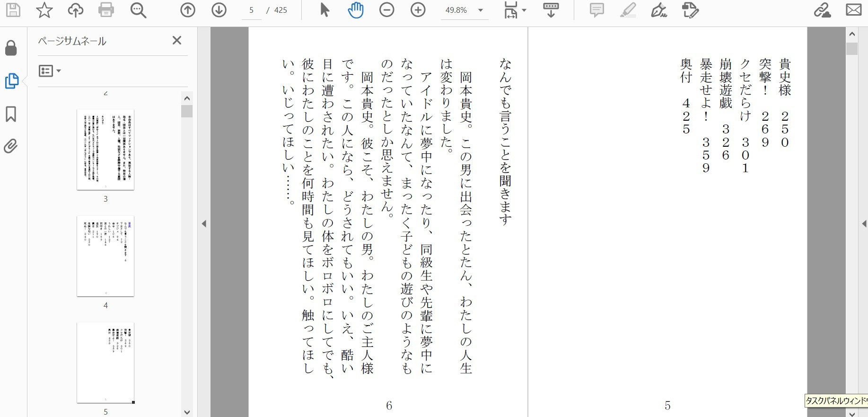The image size is (868, 417).
Task: Activate the selection arrow tool
Action: (324, 10)
